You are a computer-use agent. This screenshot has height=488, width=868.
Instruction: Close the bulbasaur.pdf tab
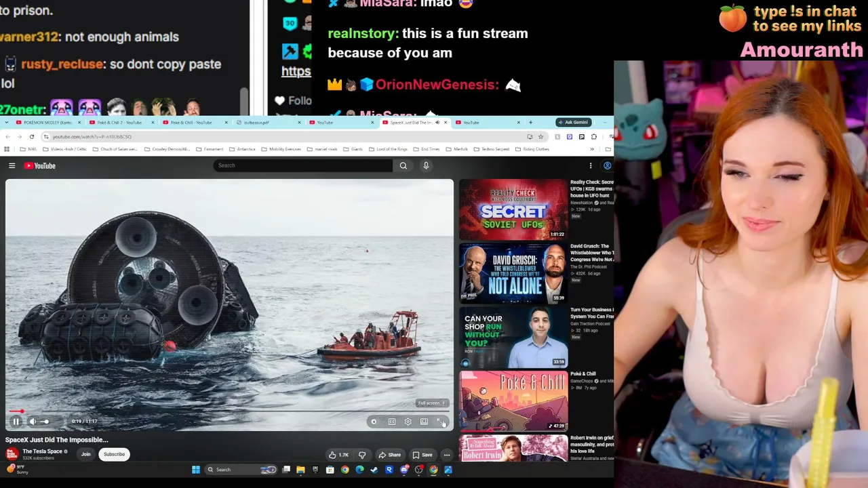(299, 123)
